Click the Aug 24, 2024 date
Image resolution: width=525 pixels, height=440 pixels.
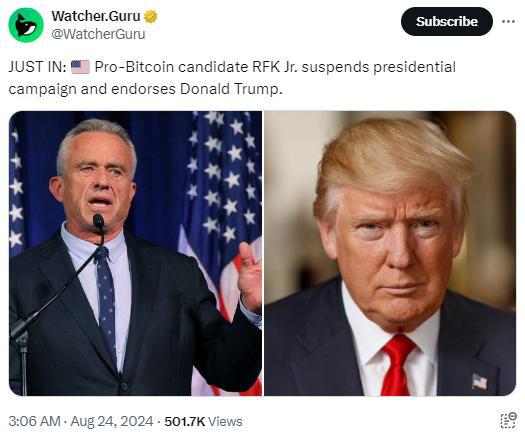(112, 421)
